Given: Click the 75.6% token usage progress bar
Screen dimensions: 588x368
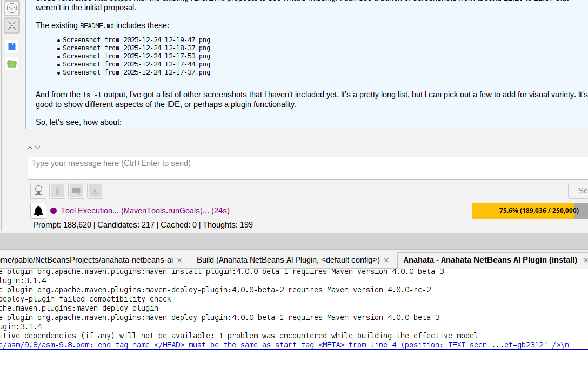Looking at the screenshot, I should (x=529, y=211).
